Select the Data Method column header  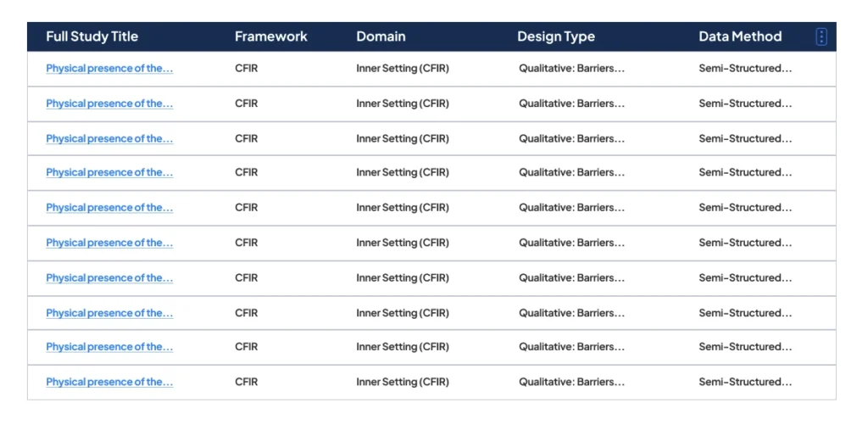pyautogui.click(x=740, y=36)
